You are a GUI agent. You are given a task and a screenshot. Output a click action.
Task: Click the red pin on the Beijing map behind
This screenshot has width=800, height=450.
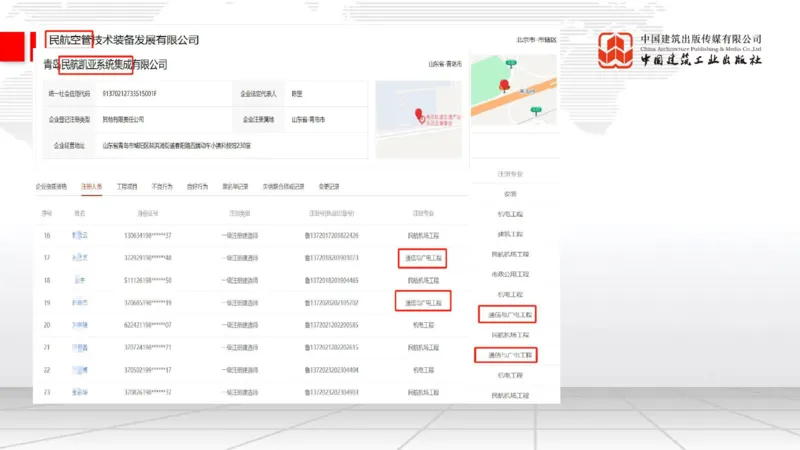click(504, 86)
